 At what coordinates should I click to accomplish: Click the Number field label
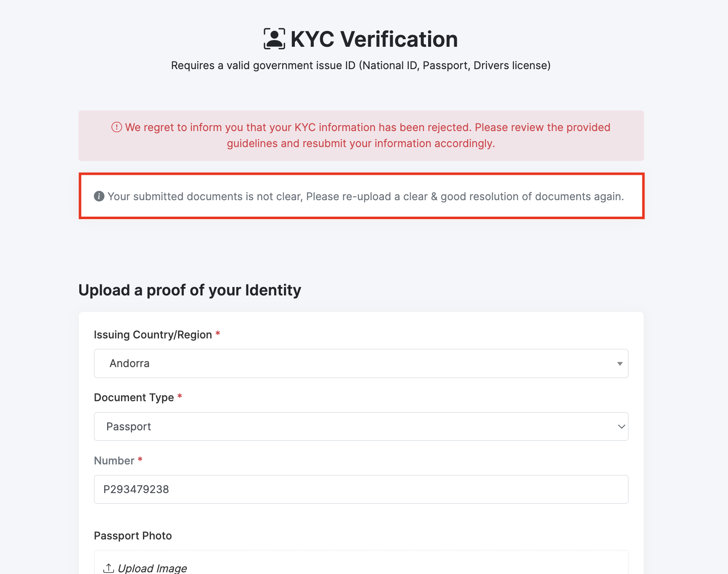coord(114,461)
